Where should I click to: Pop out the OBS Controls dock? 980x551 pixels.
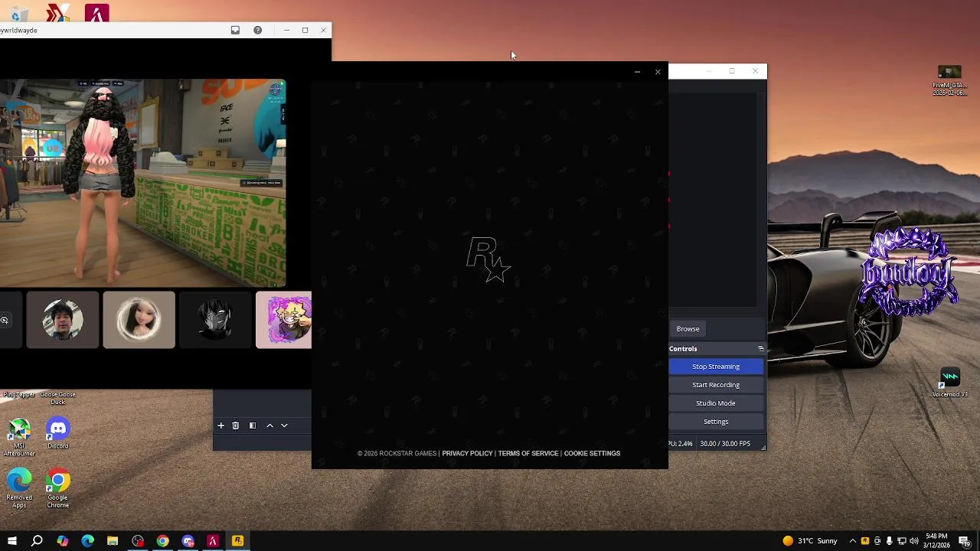pos(760,349)
